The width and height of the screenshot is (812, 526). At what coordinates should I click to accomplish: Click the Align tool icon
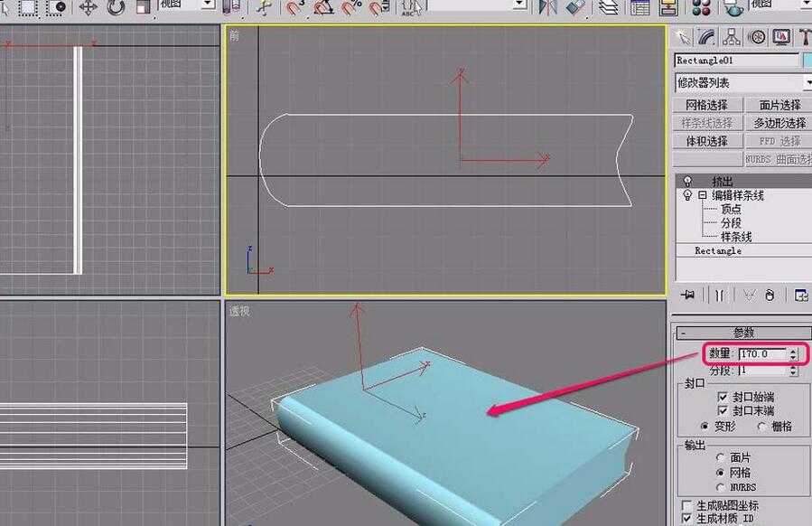[576, 9]
